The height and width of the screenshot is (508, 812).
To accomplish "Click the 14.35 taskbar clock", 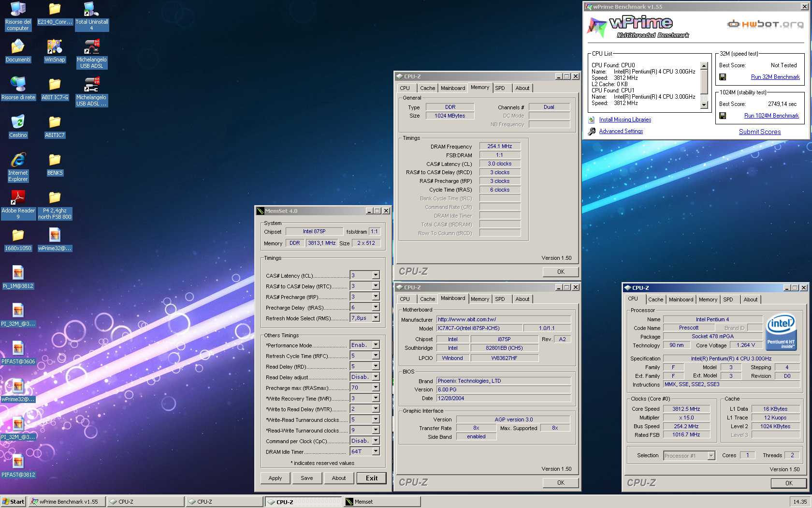I will (x=799, y=502).
